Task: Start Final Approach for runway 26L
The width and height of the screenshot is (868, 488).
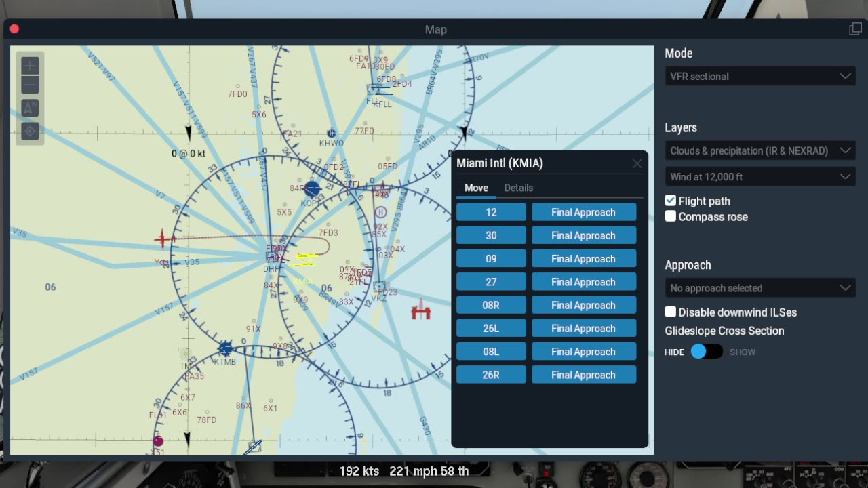Action: [x=584, y=328]
